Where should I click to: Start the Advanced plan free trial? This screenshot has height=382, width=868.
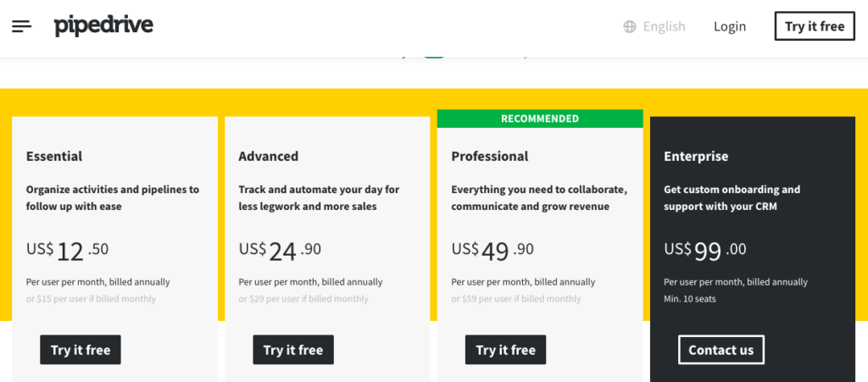[x=293, y=349]
